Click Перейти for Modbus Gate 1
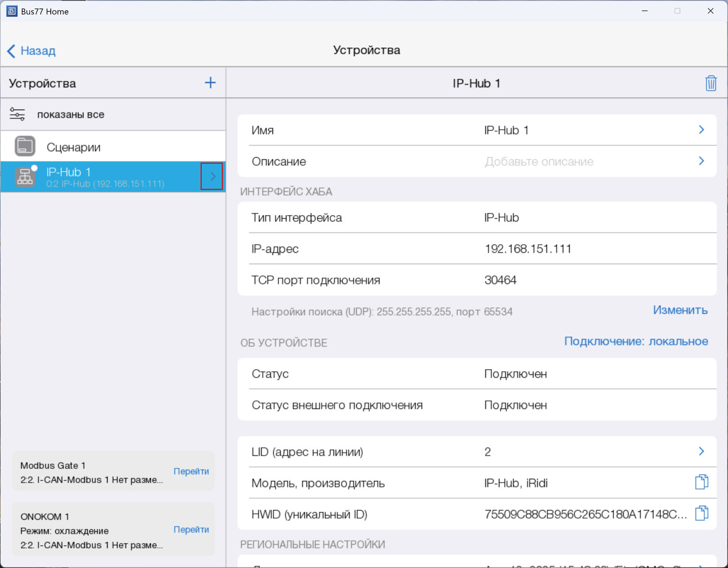 click(x=191, y=471)
